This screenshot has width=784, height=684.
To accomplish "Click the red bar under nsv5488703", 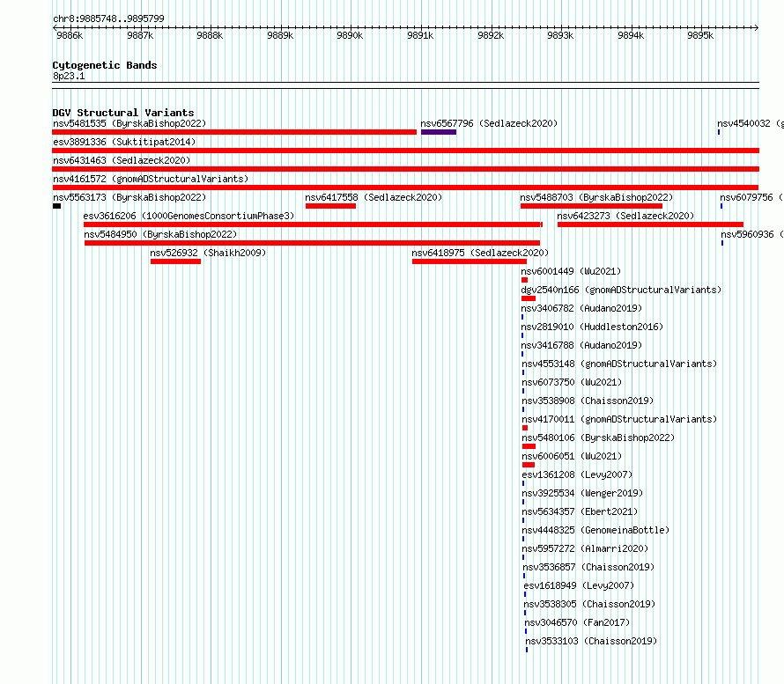I will tap(591, 206).
